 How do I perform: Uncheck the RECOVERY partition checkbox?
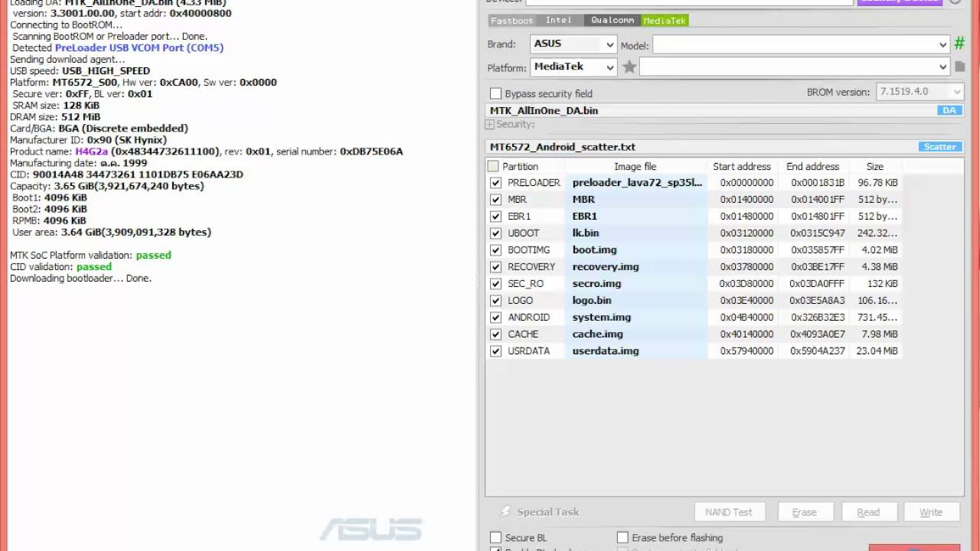pos(495,267)
